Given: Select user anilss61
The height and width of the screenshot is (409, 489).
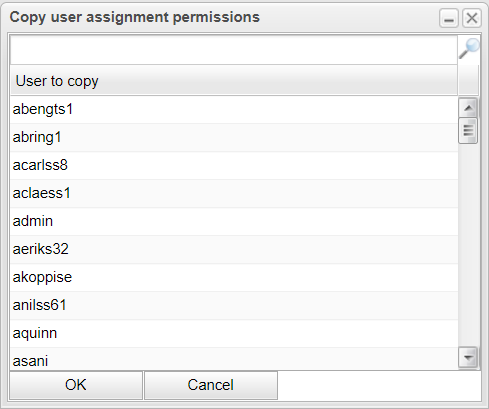Looking at the screenshot, I should tap(234, 305).
